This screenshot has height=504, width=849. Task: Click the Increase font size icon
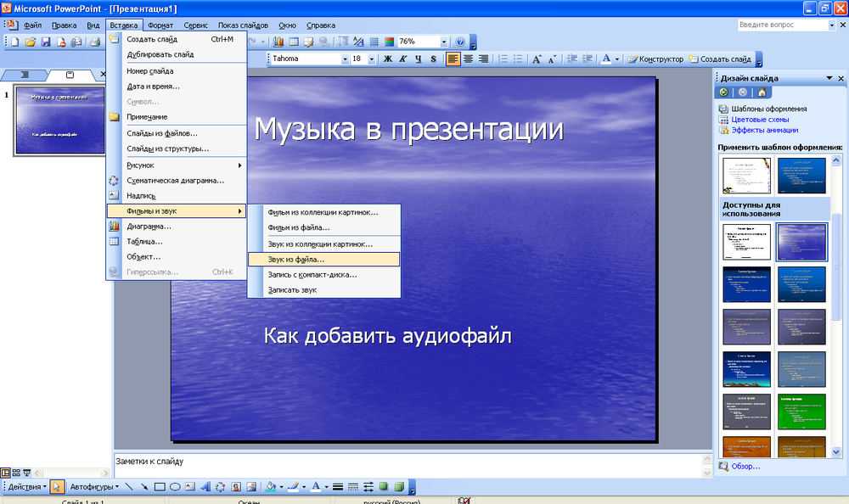tap(537, 59)
